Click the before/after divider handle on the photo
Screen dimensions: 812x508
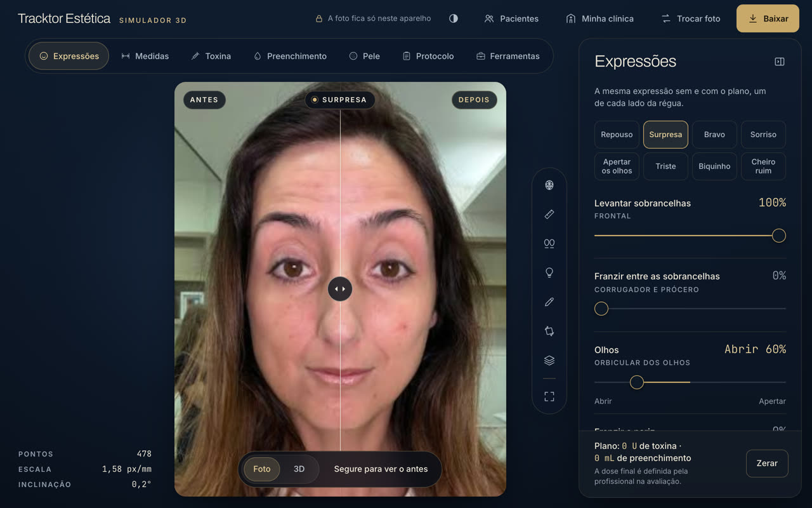pos(340,289)
